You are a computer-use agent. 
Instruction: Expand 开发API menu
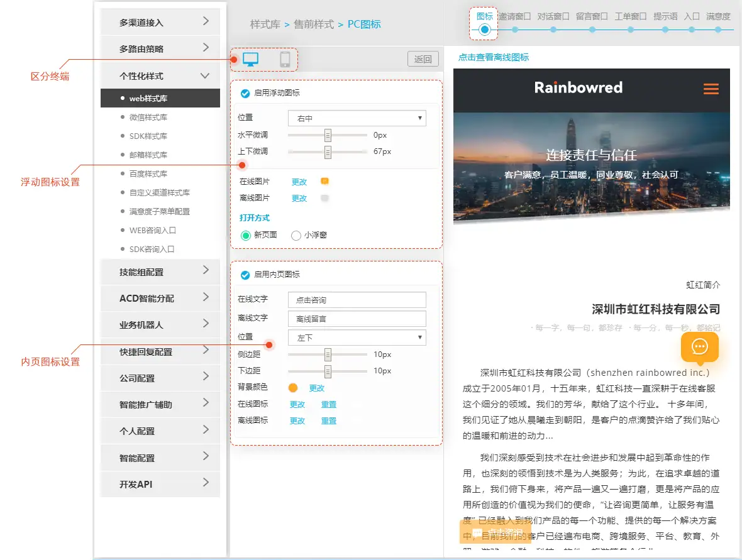pos(160,484)
